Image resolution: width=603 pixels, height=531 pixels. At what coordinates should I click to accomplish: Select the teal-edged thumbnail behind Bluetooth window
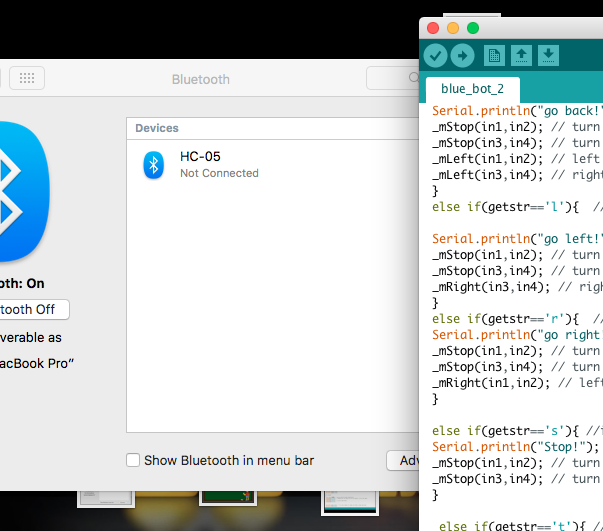click(x=350, y=503)
